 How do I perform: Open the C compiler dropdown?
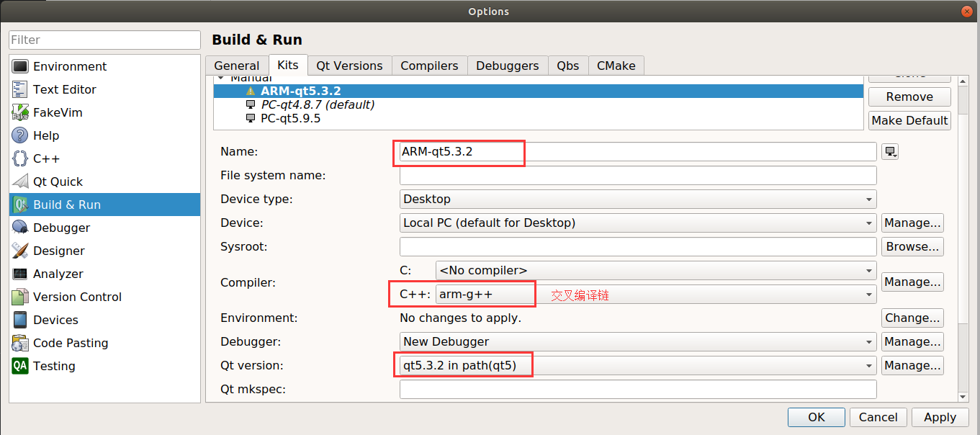656,271
